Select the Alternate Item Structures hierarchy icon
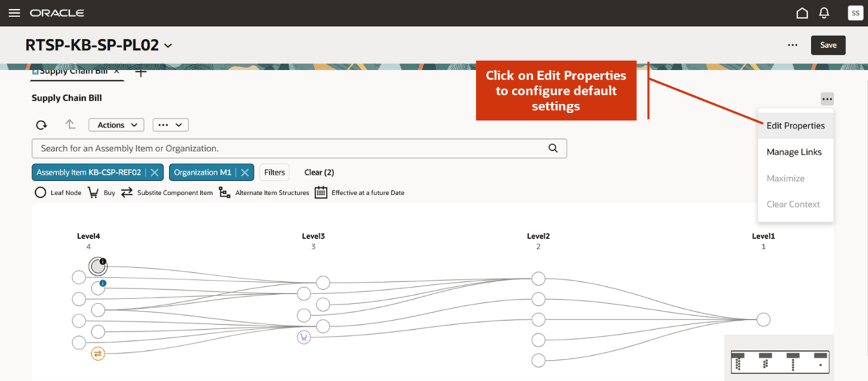The height and width of the screenshot is (381, 868). pos(224,192)
